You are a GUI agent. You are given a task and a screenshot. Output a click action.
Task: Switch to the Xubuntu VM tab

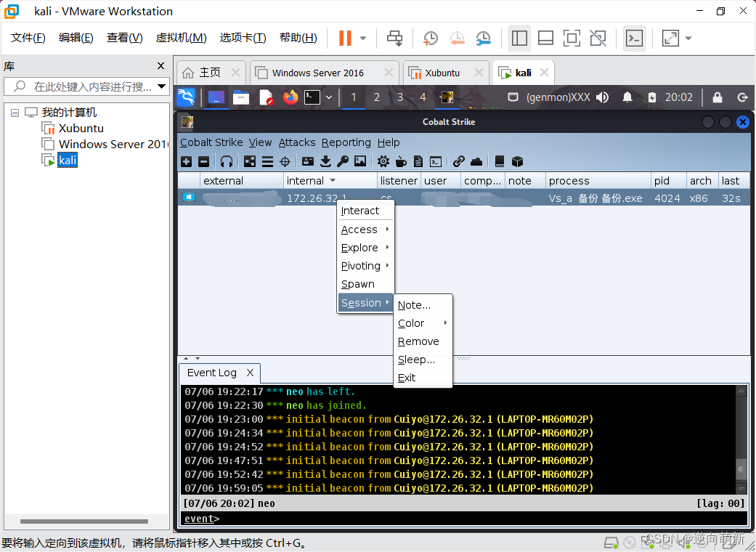446,73
